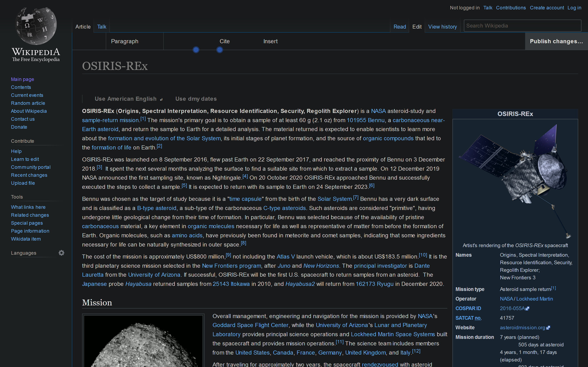This screenshot has height=367, width=588.
Task: Open the Lockheed Martin link in the infobox
Action: coord(534,298)
